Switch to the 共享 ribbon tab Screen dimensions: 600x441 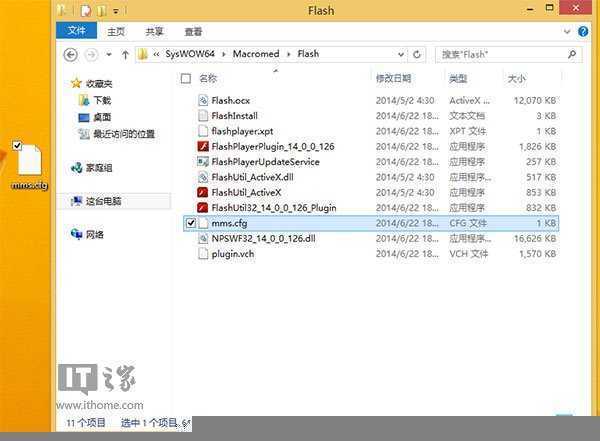[x=154, y=31]
